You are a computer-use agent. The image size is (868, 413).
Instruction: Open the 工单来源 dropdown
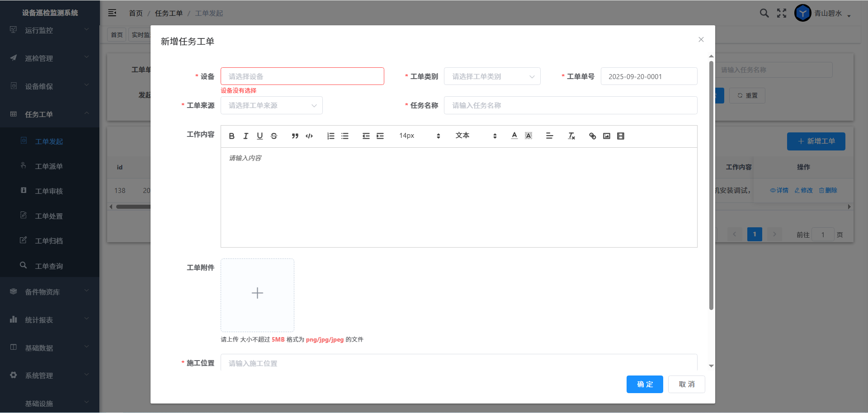tap(271, 105)
